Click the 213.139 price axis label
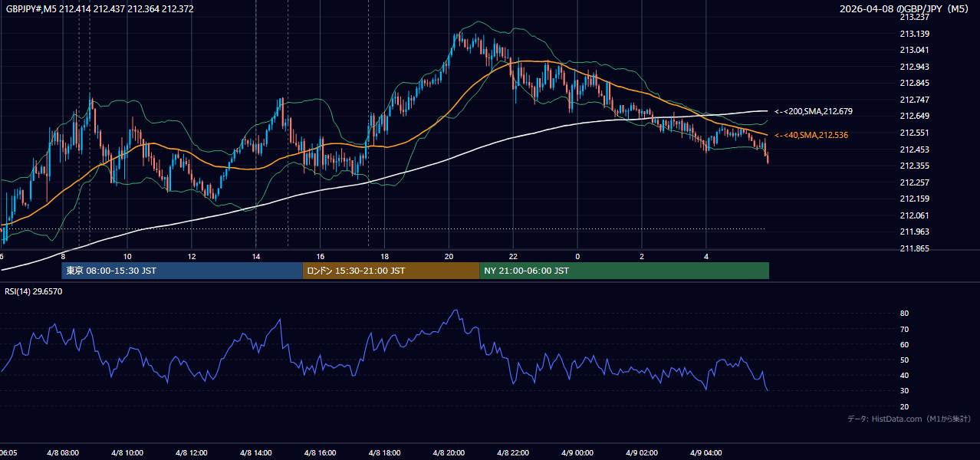 click(x=915, y=34)
